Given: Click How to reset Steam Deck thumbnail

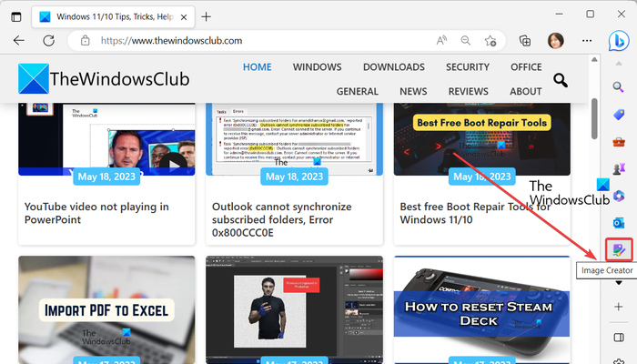Looking at the screenshot, I should point(481,309).
